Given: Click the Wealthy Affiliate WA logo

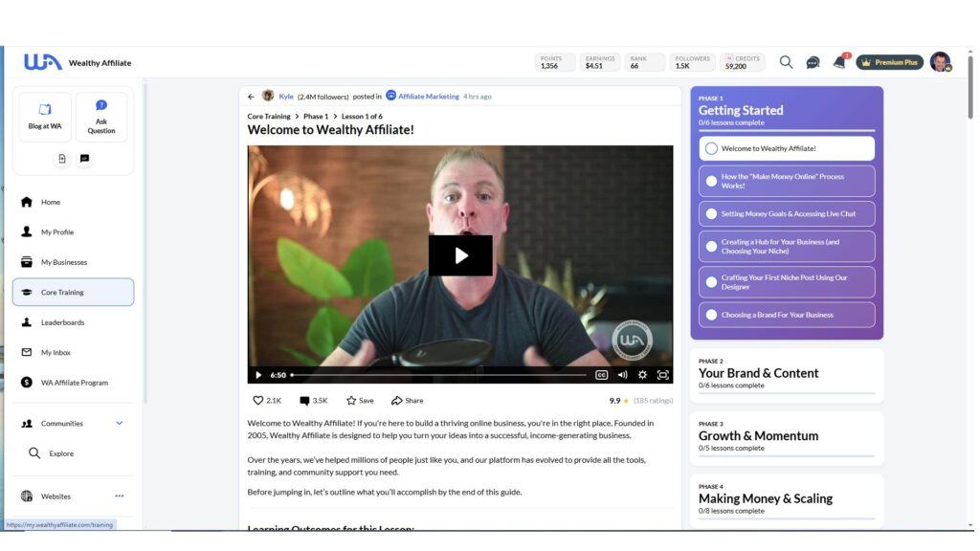Looking at the screenshot, I should pos(42,62).
